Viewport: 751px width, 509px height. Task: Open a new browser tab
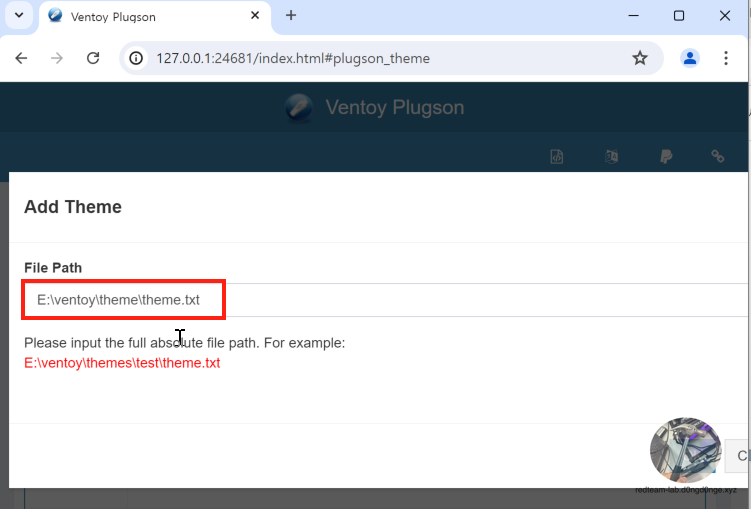[x=291, y=16]
